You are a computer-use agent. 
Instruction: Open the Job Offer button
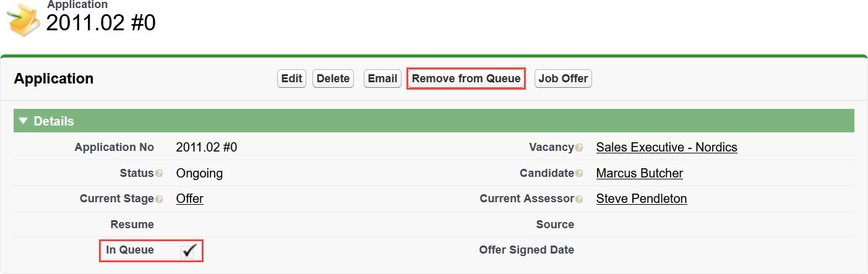(563, 79)
